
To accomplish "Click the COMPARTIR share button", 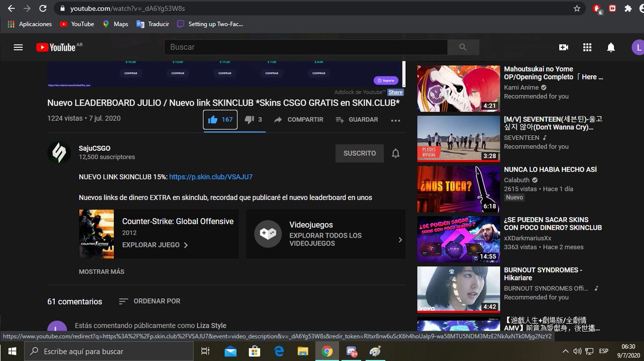I will (298, 120).
